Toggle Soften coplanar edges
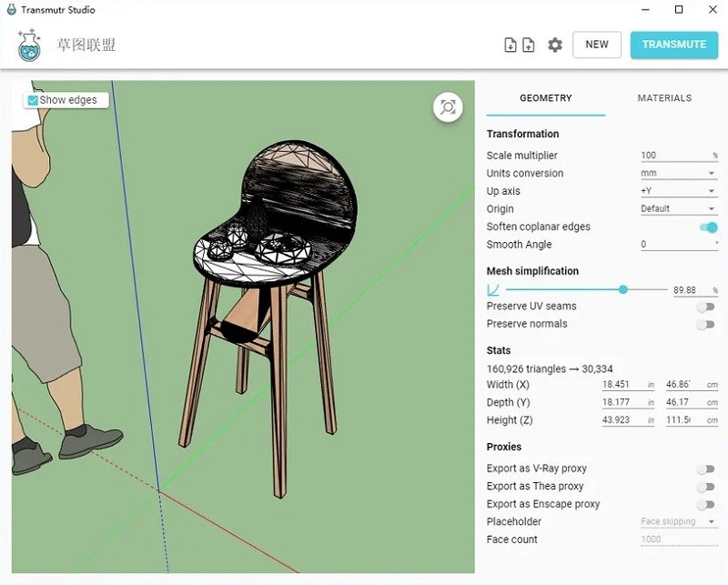This screenshot has height=585, width=728. pyautogui.click(x=707, y=227)
